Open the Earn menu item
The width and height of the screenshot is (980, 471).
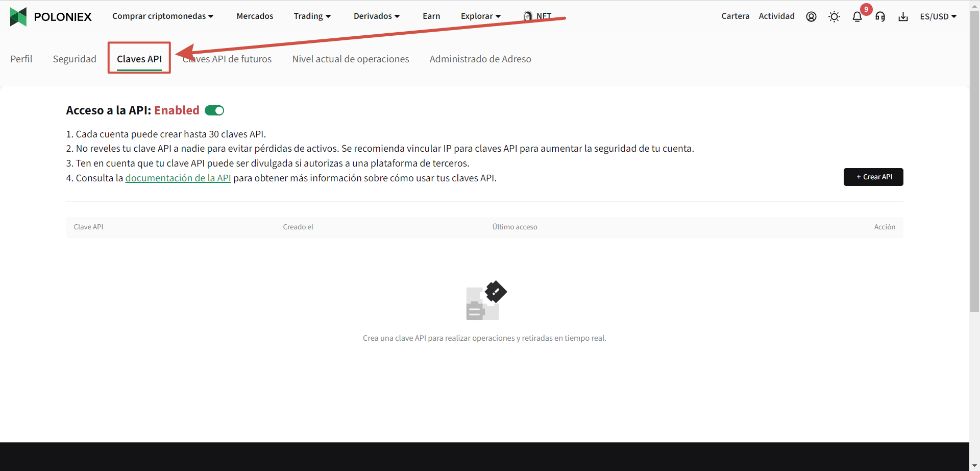(x=431, y=16)
